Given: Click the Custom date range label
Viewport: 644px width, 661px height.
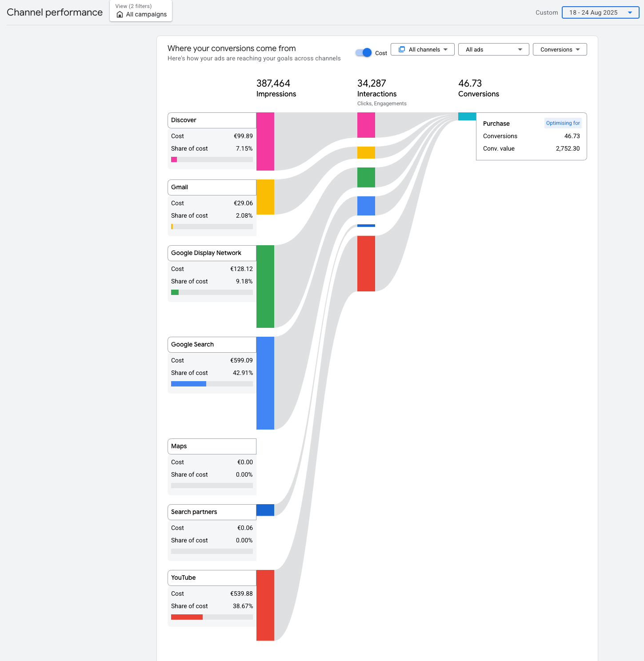Looking at the screenshot, I should pos(547,12).
